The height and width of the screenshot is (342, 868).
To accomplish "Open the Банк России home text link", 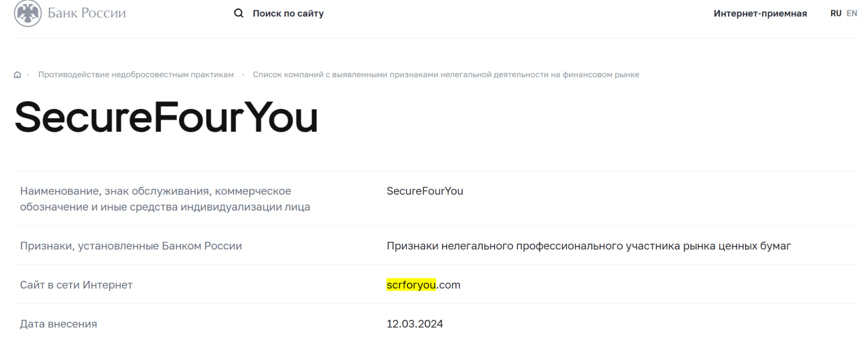I will (x=86, y=13).
